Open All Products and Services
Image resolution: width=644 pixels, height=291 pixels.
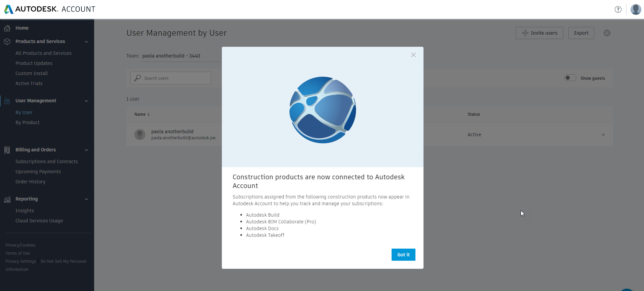(43, 53)
